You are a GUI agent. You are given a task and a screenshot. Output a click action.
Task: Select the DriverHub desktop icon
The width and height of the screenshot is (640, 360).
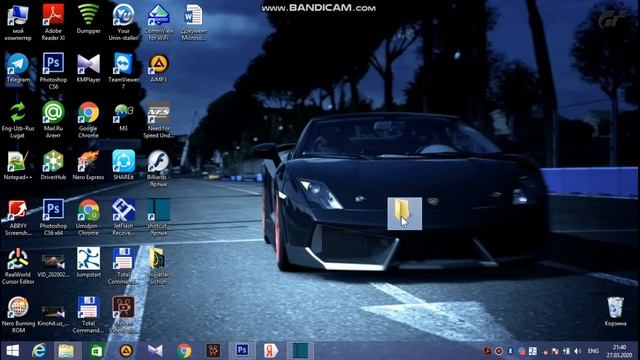click(53, 165)
